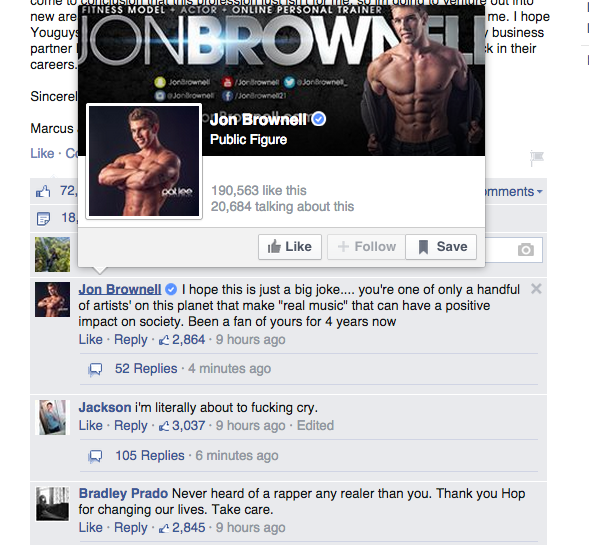589x545 pixels.
Task: Click the thumbs-up likes count icon
Action: pyautogui.click(x=43, y=192)
